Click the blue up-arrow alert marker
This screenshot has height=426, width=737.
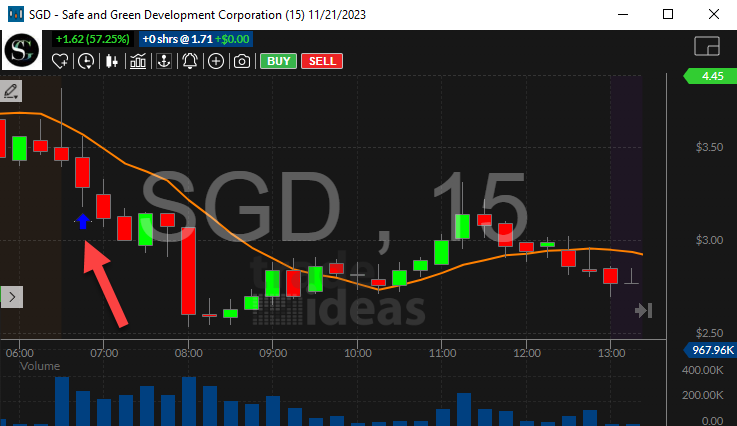pos(83,221)
